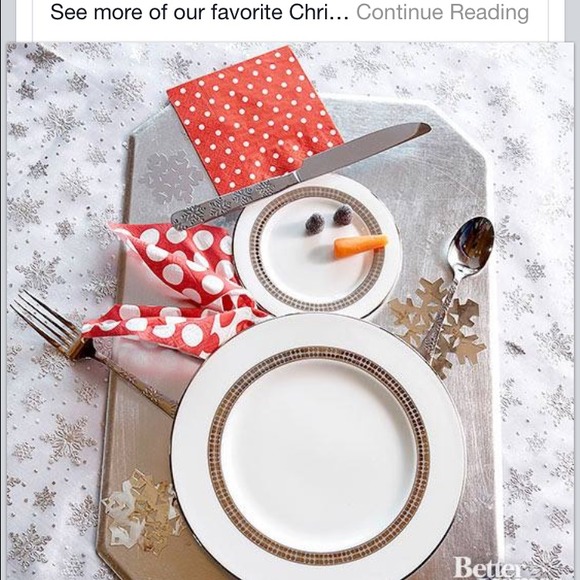Open the Continue Reading link

click(x=442, y=13)
